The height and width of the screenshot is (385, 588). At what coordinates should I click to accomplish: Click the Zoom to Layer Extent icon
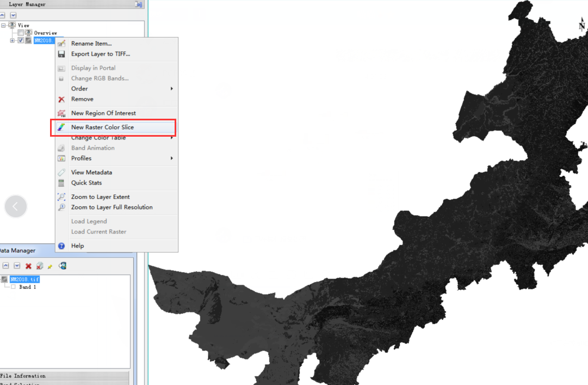61,197
